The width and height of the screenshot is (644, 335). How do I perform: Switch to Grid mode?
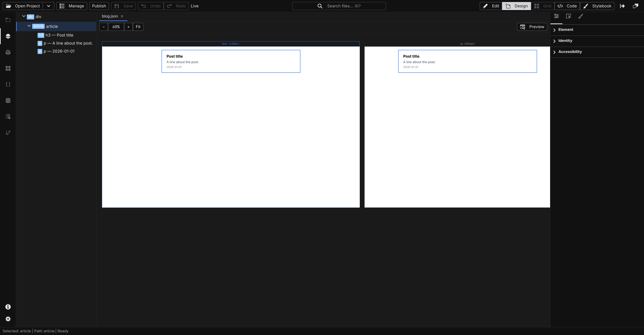coord(543,6)
